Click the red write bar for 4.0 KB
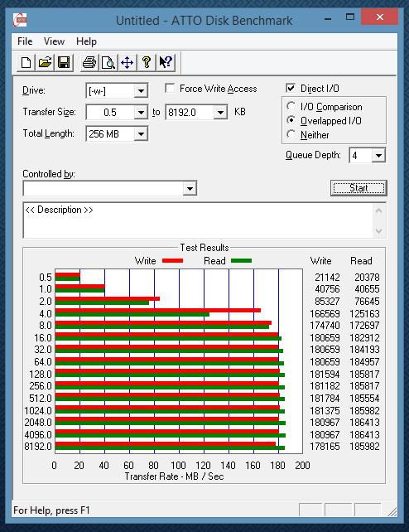This screenshot has height=532, width=409. click(158, 311)
